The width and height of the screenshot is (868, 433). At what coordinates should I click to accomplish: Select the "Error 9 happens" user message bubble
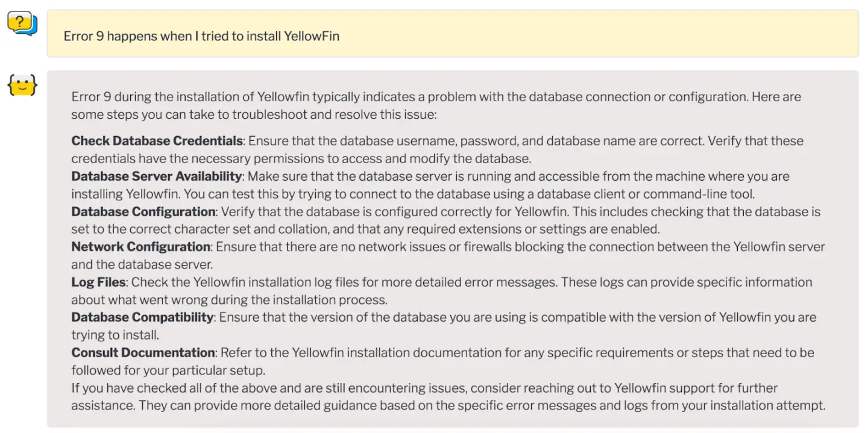point(452,34)
